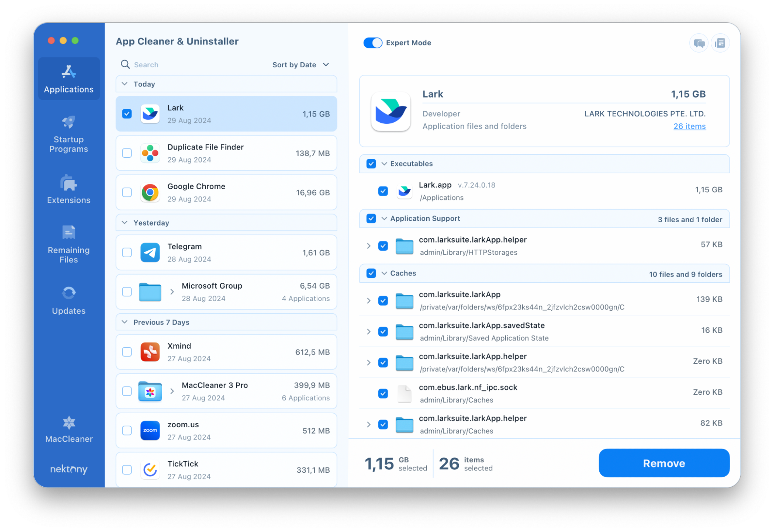Click the Lark app icon in list
The height and width of the screenshot is (532, 774).
149,113
